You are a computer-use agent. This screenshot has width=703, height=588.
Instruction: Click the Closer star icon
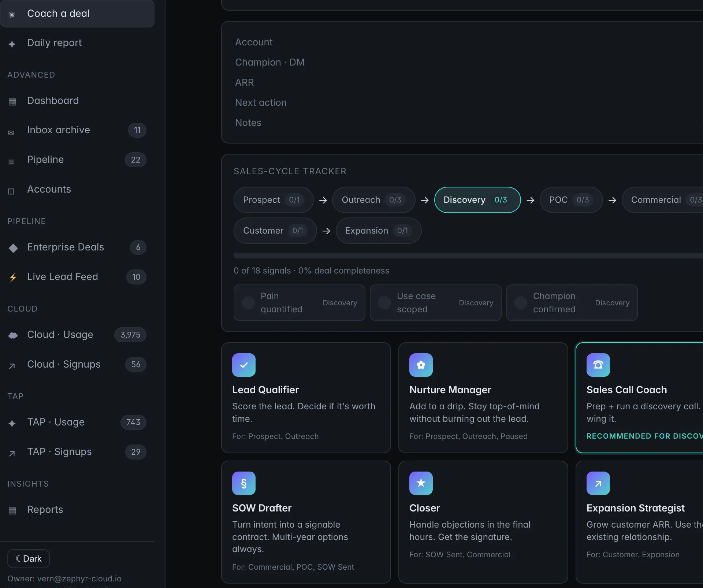[421, 483]
